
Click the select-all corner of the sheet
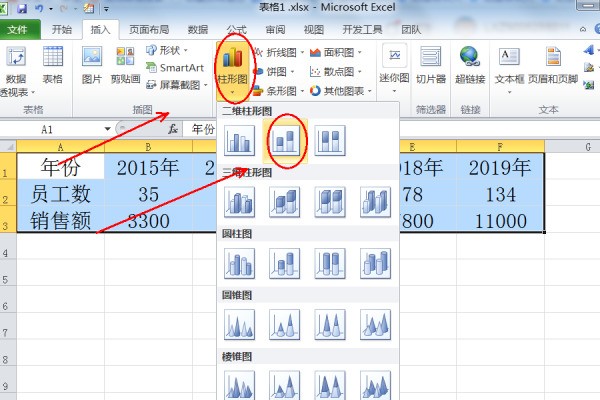pos(8,146)
